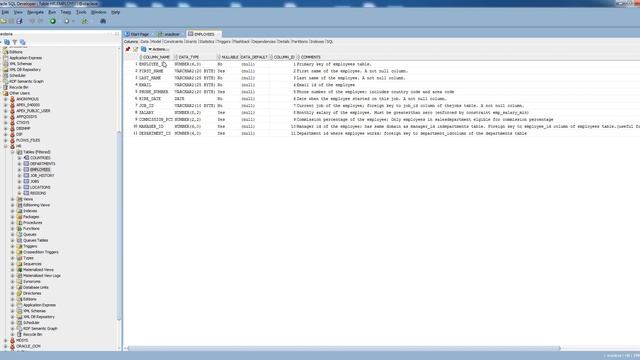Switch to the SQL sub-tab

coord(330,42)
